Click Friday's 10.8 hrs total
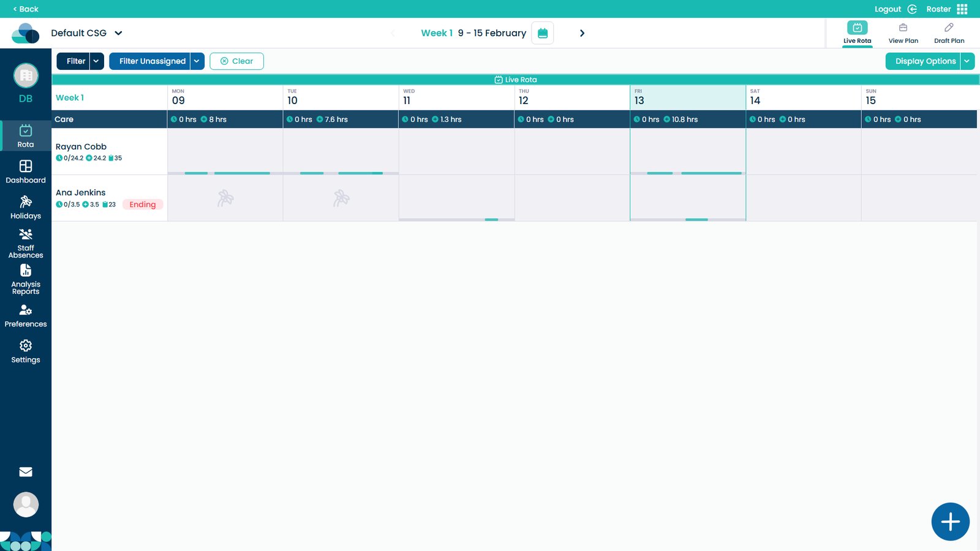 [680, 119]
